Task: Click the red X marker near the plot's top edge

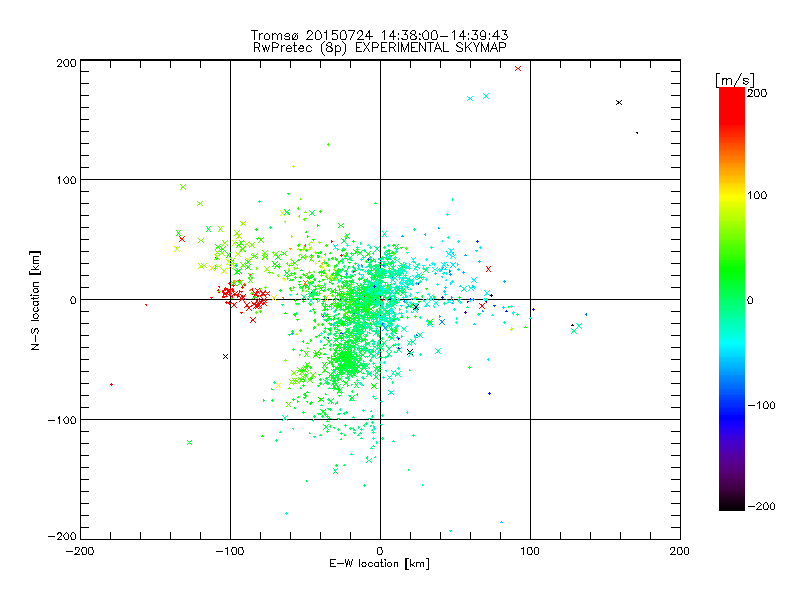Action: (x=518, y=68)
